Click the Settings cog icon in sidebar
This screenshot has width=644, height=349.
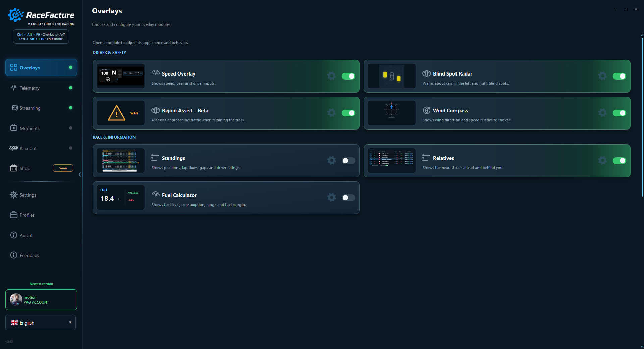pyautogui.click(x=14, y=195)
